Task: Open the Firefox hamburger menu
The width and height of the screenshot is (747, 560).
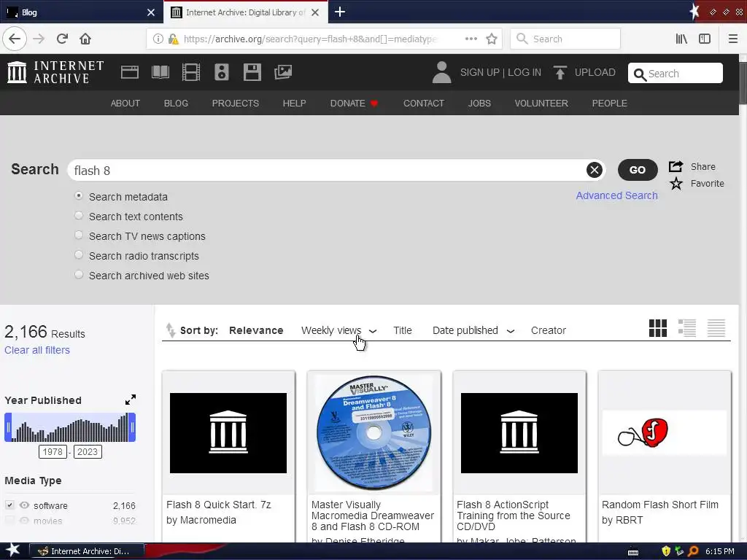Action: click(x=733, y=39)
